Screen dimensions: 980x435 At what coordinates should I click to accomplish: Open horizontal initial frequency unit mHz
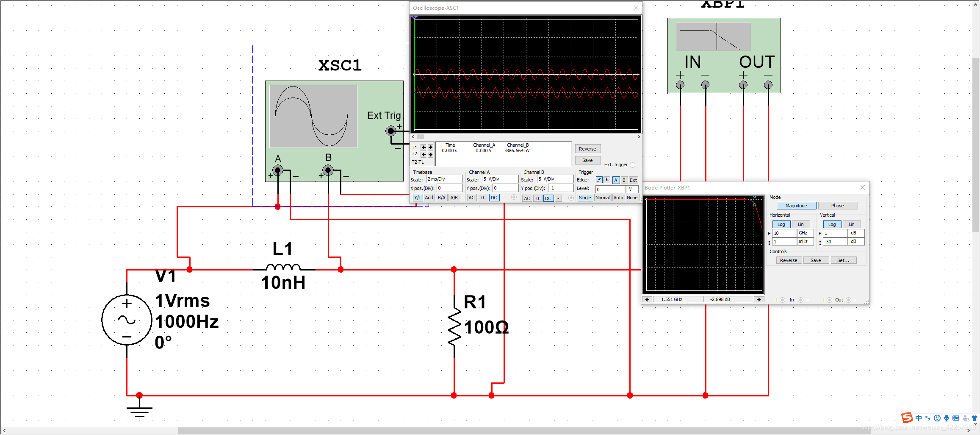(806, 242)
